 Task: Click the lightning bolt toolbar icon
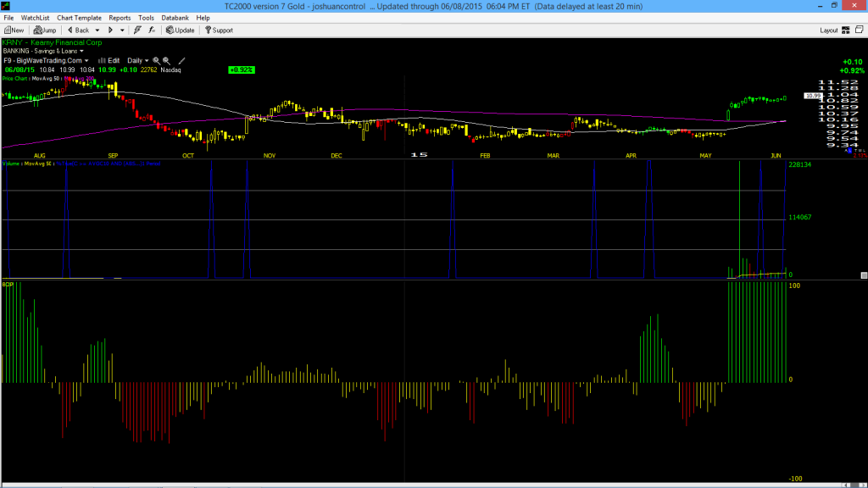click(137, 30)
